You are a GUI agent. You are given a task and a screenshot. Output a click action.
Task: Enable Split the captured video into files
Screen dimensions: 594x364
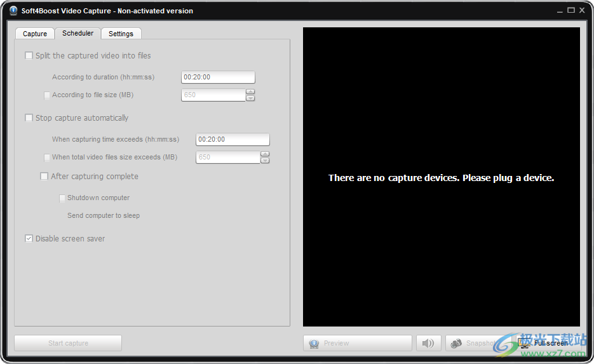tap(29, 56)
